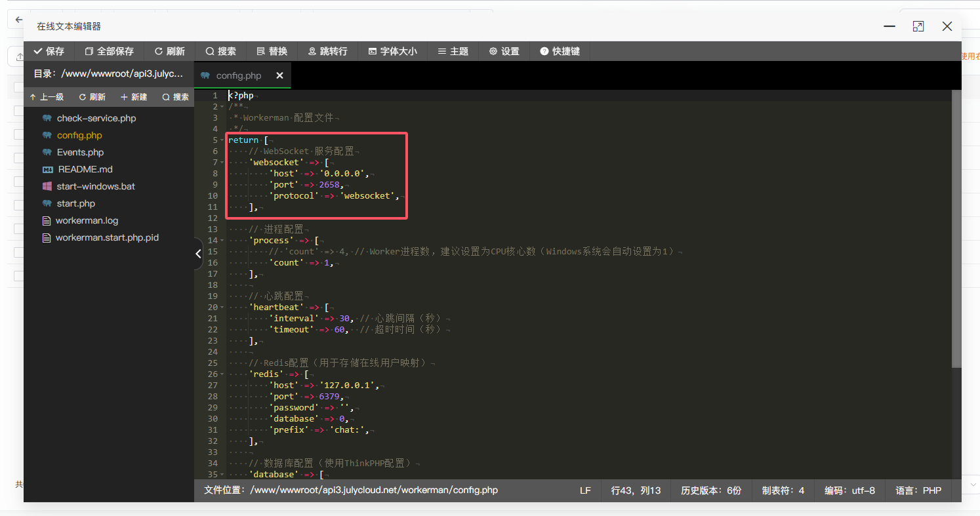This screenshot has width=980, height=516.
Task: Show keyboard Shortcuts help
Action: tap(560, 51)
